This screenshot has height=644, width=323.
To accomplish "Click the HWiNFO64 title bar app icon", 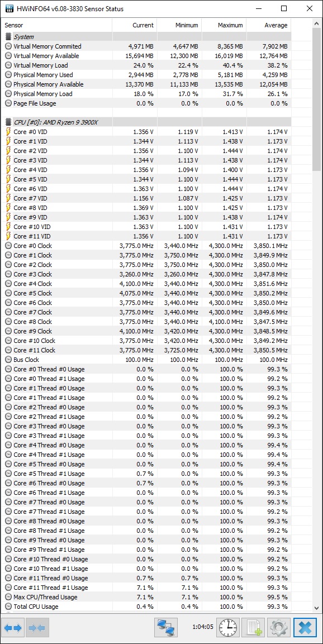I will coord(9,8).
